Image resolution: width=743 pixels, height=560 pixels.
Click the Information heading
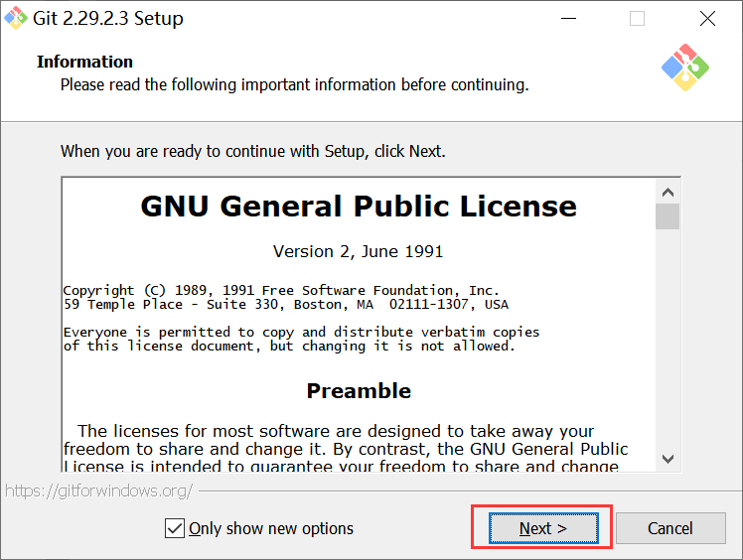point(84,62)
